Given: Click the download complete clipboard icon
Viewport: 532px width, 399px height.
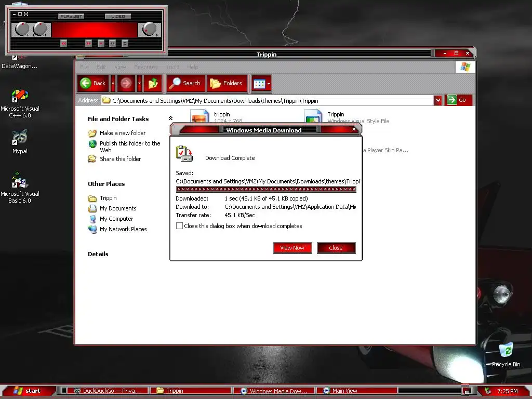Looking at the screenshot, I should pos(184,154).
